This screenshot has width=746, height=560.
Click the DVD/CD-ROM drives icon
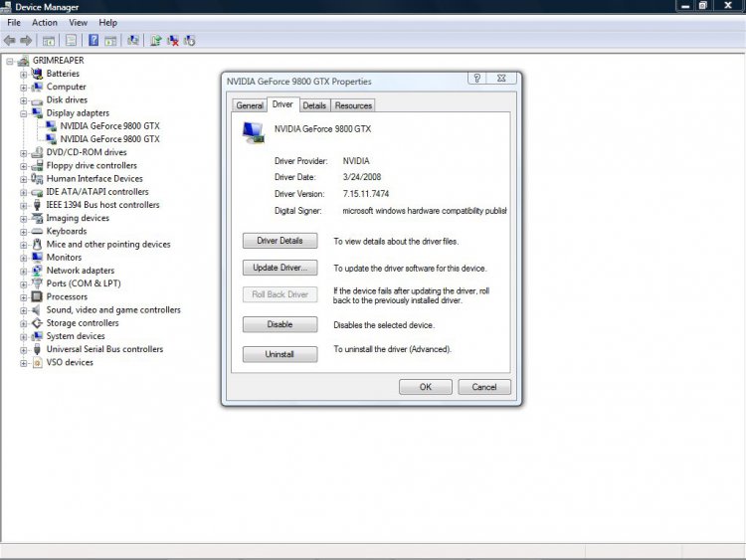tap(37, 152)
